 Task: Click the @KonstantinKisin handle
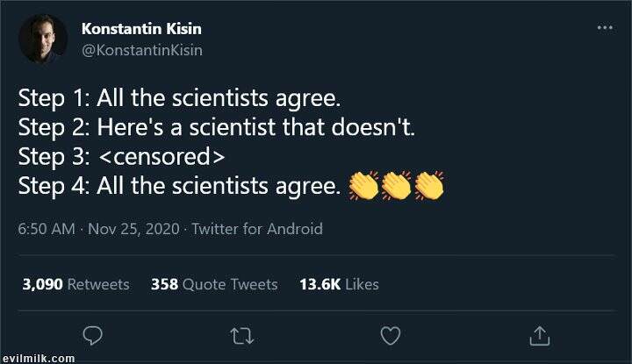click(141, 50)
